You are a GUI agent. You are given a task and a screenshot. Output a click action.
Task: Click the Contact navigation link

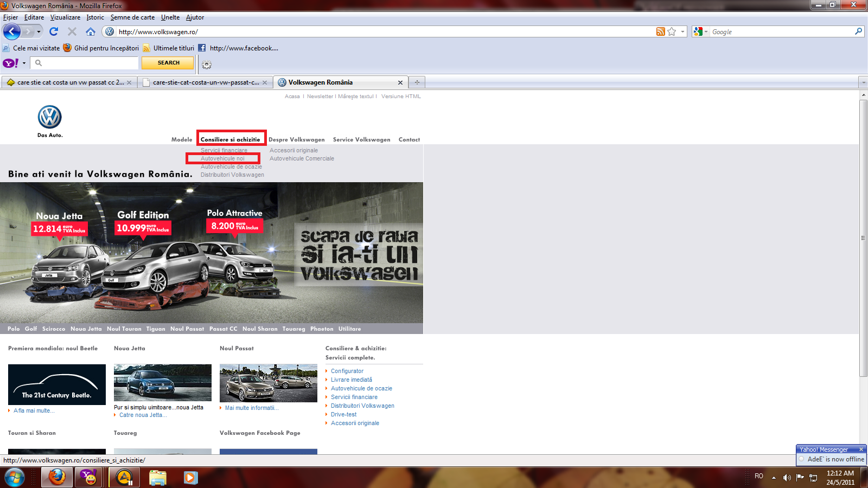pos(410,139)
